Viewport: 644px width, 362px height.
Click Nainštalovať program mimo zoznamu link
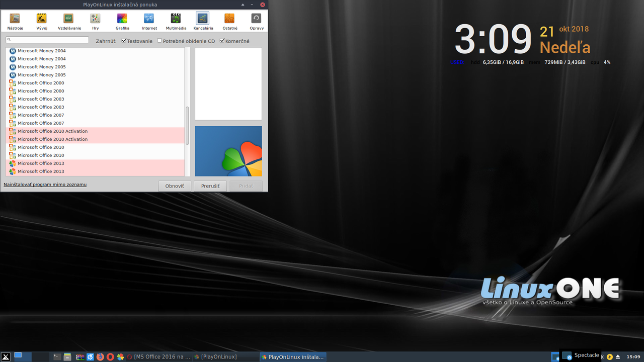pos(45,185)
